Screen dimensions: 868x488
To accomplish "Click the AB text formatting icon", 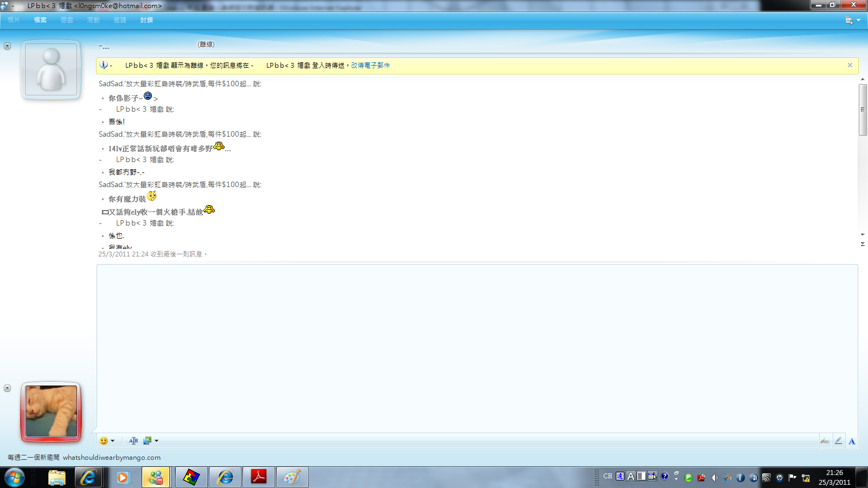I will [133, 441].
